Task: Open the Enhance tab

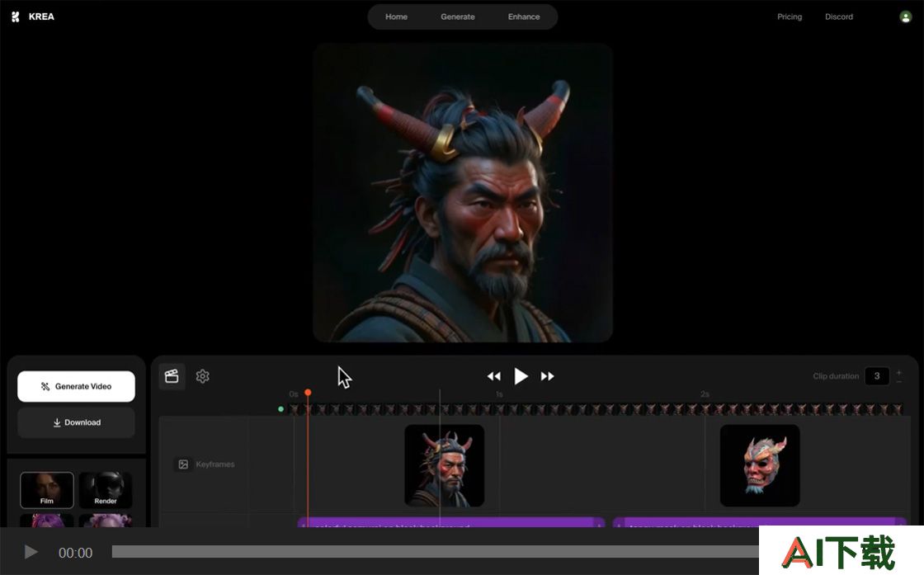Action: (x=524, y=17)
